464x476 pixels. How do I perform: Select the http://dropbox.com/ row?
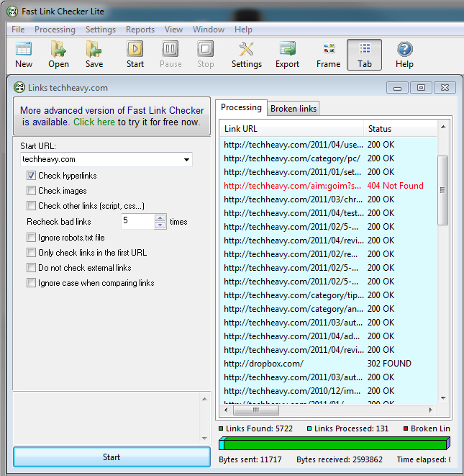pos(329,364)
